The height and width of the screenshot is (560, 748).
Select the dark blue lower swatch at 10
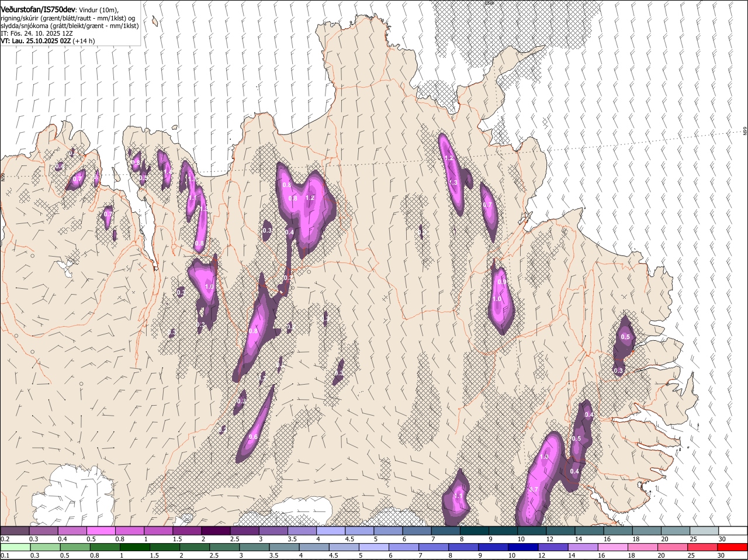click(x=524, y=547)
